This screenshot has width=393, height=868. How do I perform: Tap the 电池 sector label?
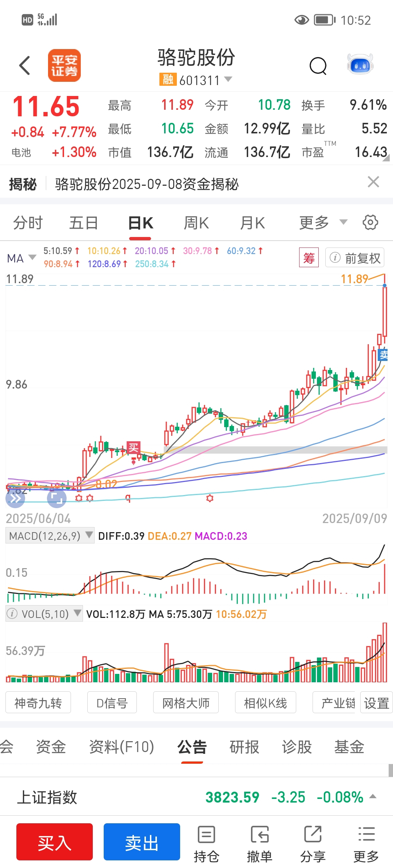point(21,152)
